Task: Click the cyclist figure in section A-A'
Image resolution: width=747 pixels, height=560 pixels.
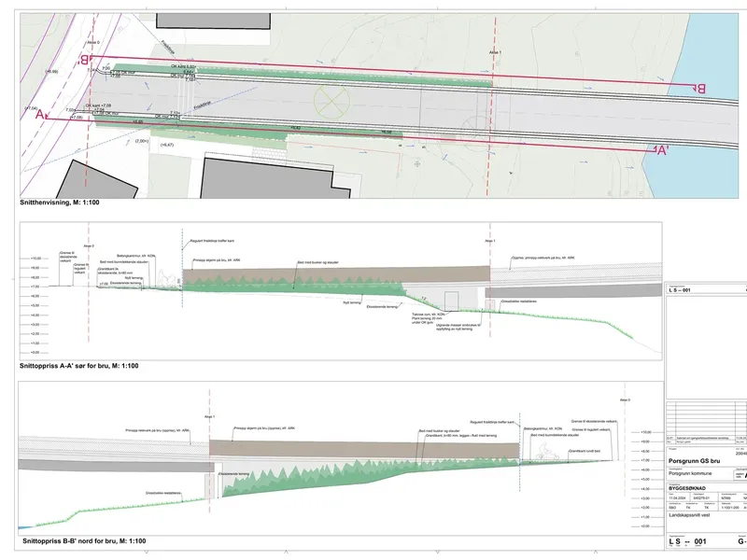Action: pos(166,277)
